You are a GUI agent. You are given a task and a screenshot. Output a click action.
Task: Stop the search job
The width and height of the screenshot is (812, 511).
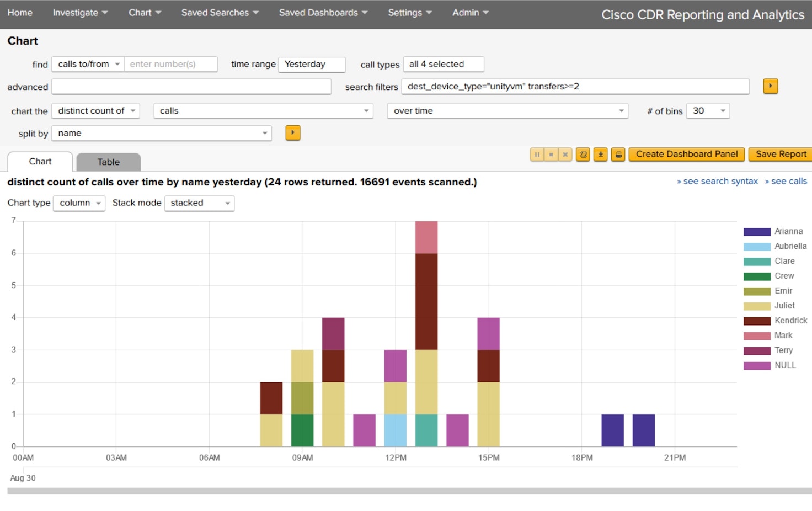[551, 155]
